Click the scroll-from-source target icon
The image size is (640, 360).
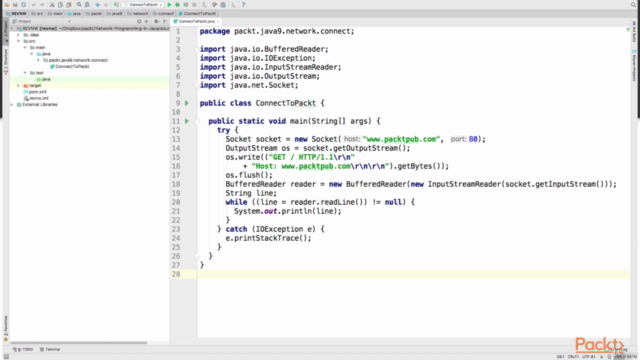point(139,21)
